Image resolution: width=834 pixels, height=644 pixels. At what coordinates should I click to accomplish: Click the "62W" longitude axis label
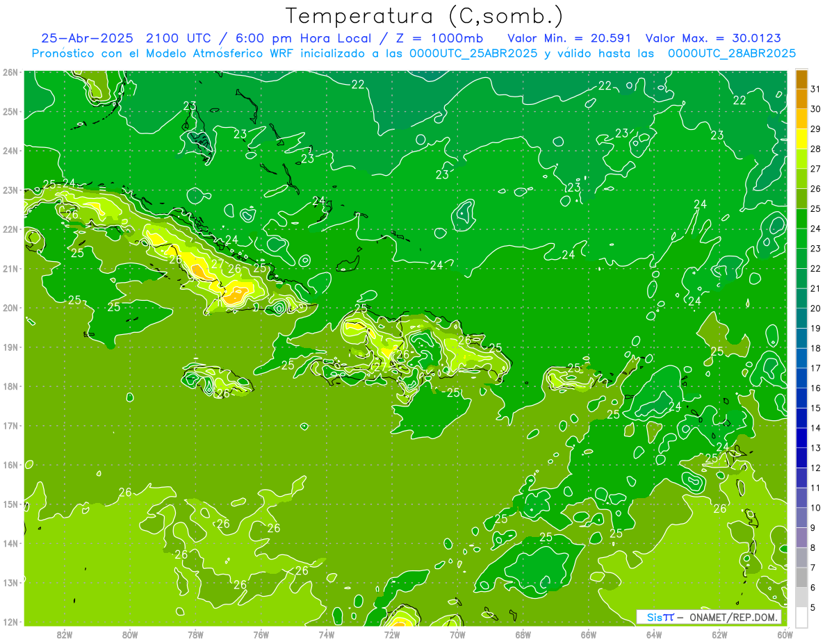720,634
